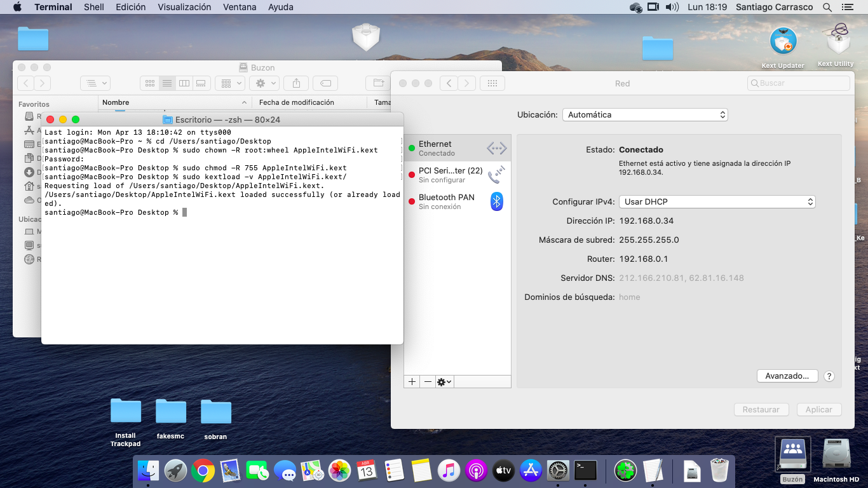Click the volume icon in menu bar
868x488 pixels.
coord(672,7)
